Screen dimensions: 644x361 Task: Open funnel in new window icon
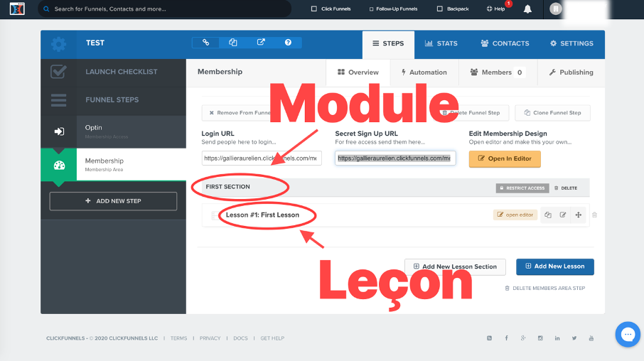point(261,43)
